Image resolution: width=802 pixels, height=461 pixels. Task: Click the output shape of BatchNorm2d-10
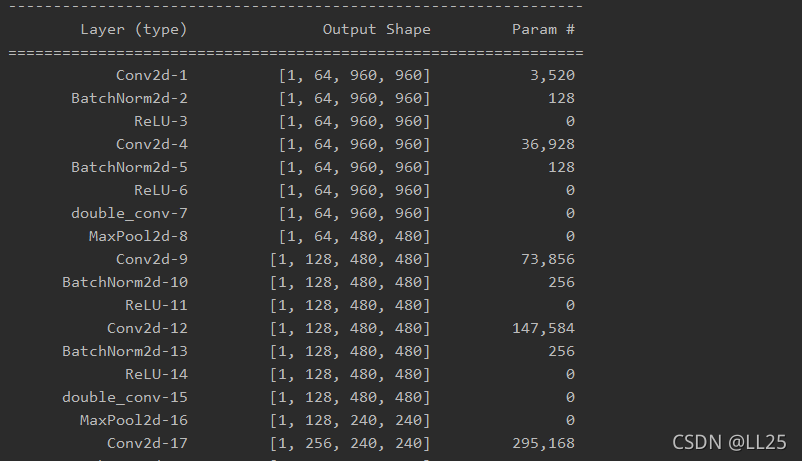(x=350, y=283)
